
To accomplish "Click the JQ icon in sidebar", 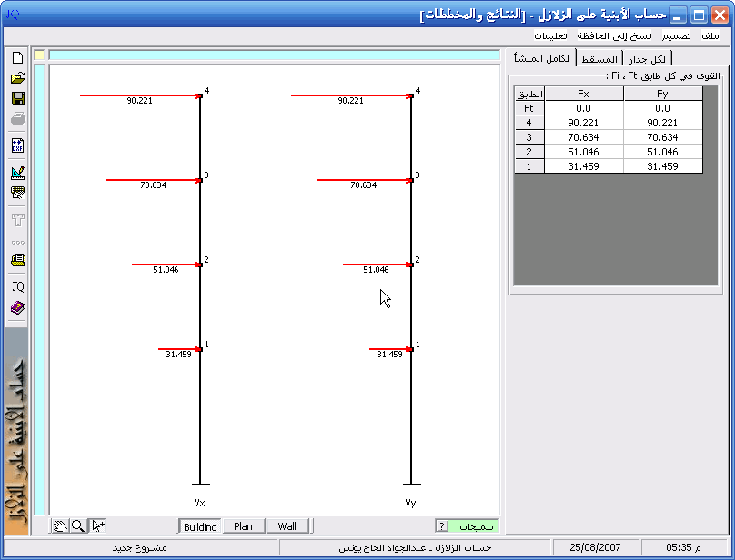I will point(17,286).
